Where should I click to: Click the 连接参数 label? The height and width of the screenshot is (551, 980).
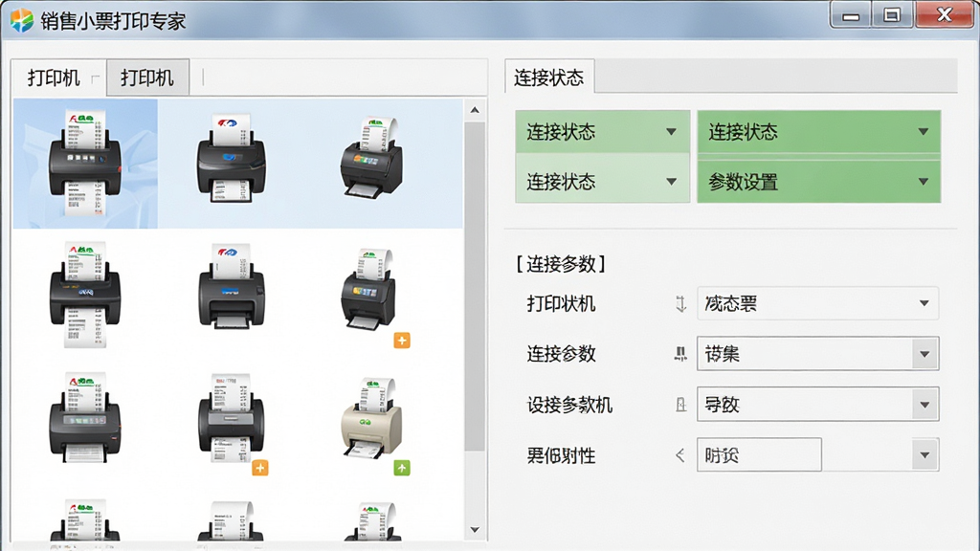tap(561, 354)
